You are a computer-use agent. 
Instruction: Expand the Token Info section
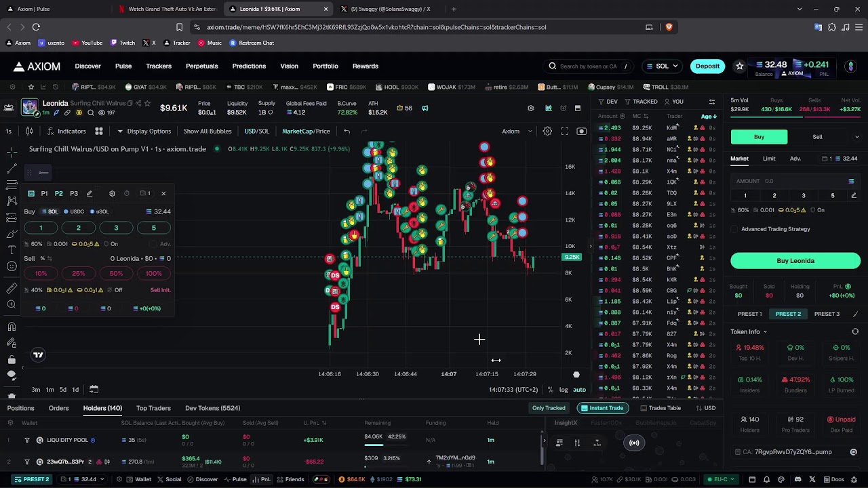coord(749,331)
